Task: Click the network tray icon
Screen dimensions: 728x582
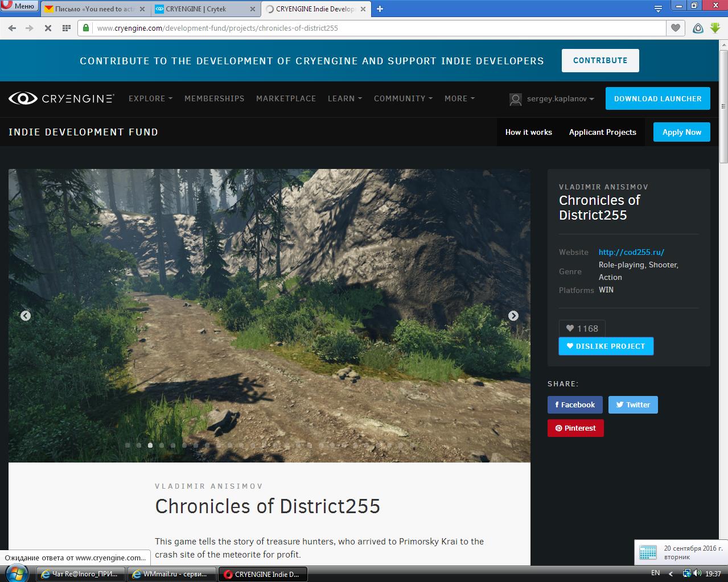Action: click(x=687, y=573)
